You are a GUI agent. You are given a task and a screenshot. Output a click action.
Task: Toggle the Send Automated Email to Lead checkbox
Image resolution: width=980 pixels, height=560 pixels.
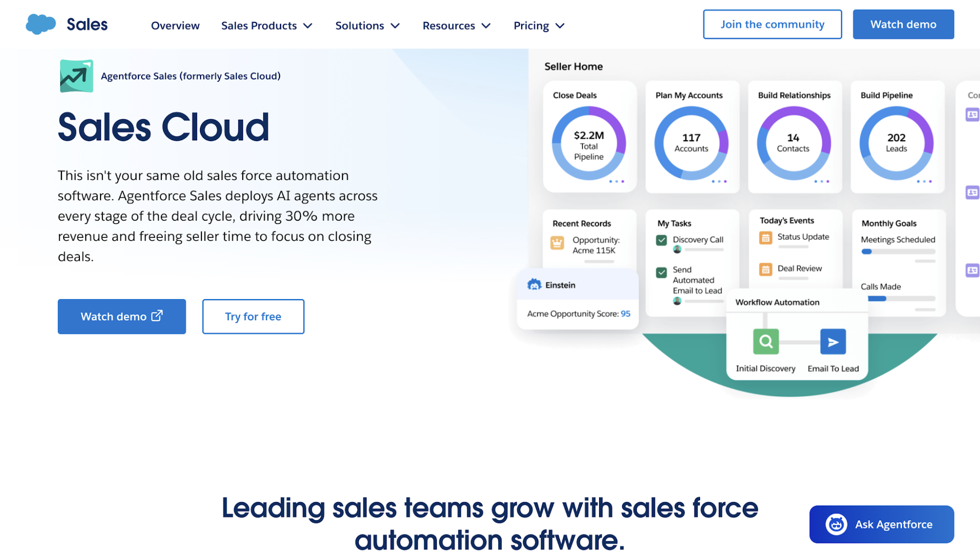(x=661, y=272)
